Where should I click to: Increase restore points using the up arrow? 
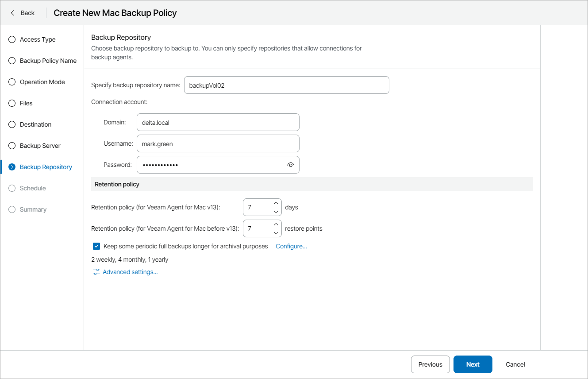coord(276,225)
